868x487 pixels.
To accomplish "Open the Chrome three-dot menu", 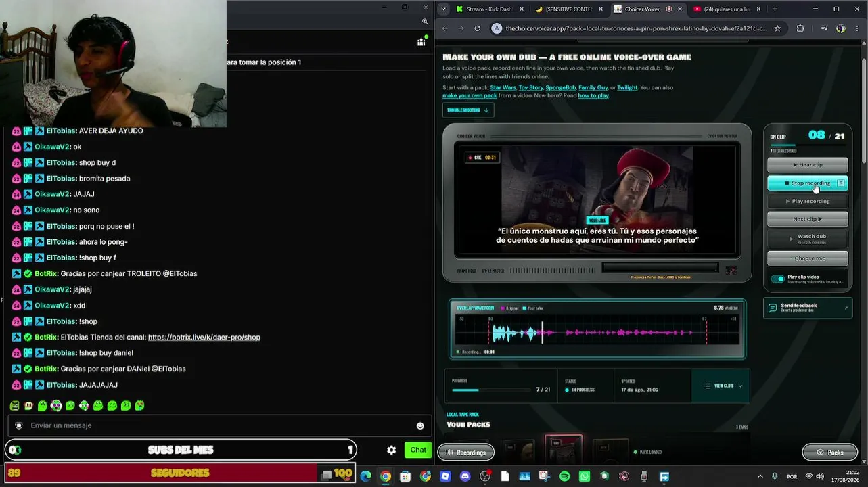I will point(858,28).
